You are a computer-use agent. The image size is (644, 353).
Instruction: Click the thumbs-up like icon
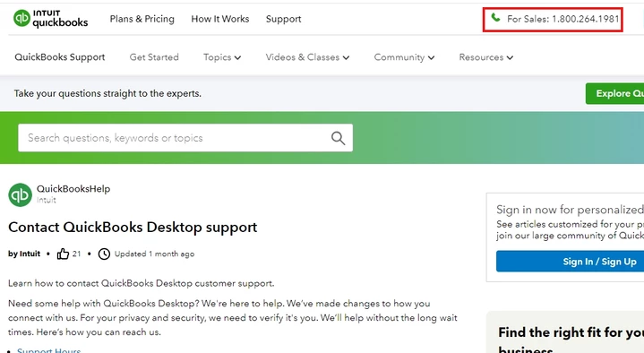coord(63,254)
